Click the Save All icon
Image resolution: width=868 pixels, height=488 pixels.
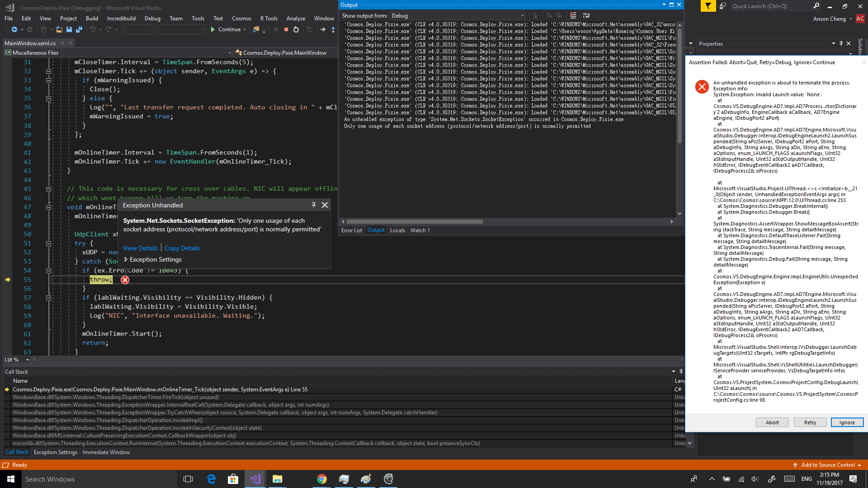79,29
